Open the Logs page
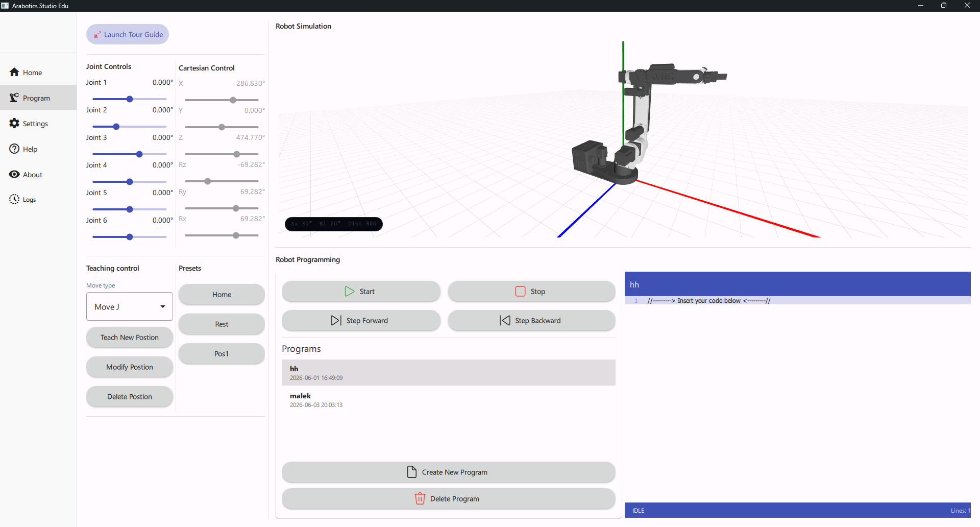This screenshot has height=527, width=980. [38, 200]
